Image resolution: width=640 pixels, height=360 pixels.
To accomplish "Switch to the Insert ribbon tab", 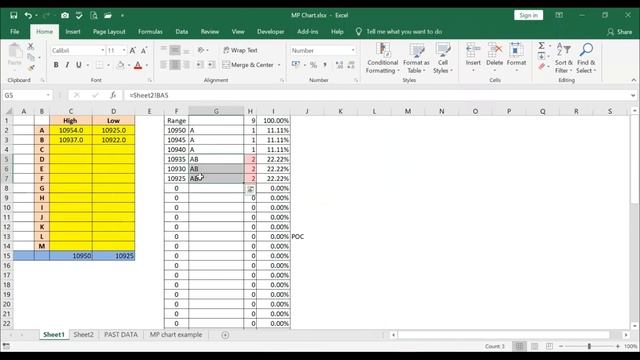I will click(x=73, y=31).
